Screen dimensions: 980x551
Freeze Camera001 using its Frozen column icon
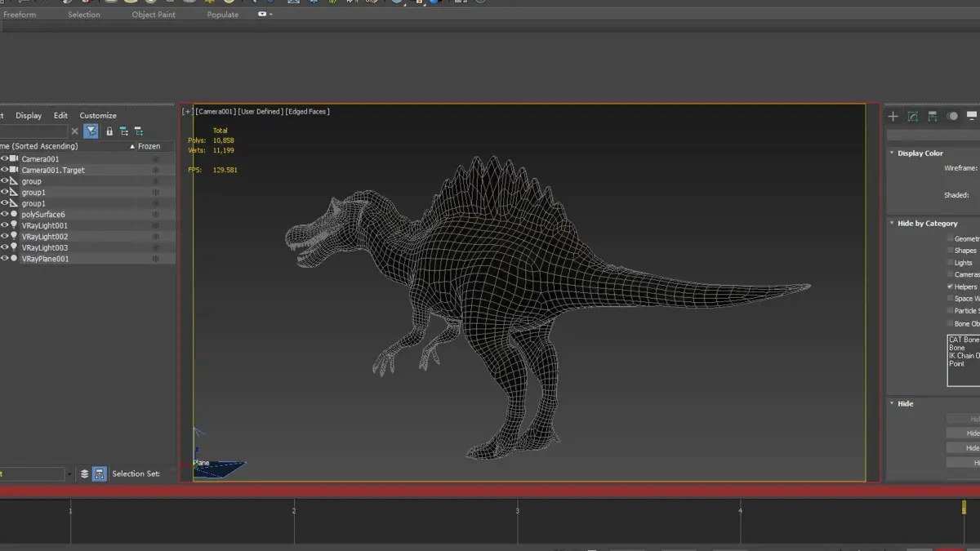point(155,158)
